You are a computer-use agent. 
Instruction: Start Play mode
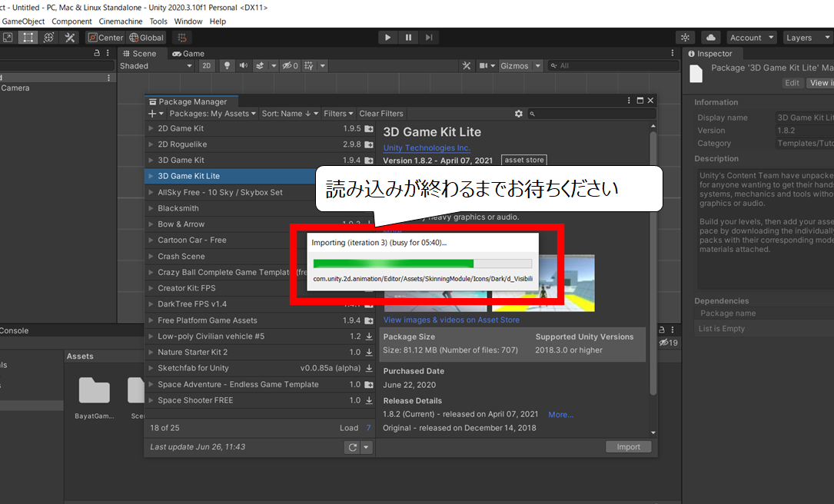coord(387,37)
